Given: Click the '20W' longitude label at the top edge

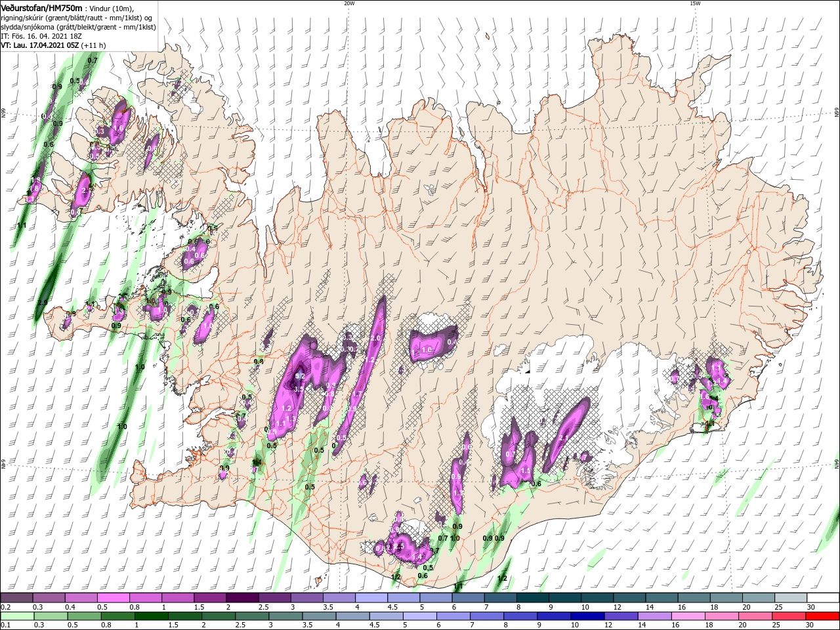Looking at the screenshot, I should pyautogui.click(x=349, y=3).
